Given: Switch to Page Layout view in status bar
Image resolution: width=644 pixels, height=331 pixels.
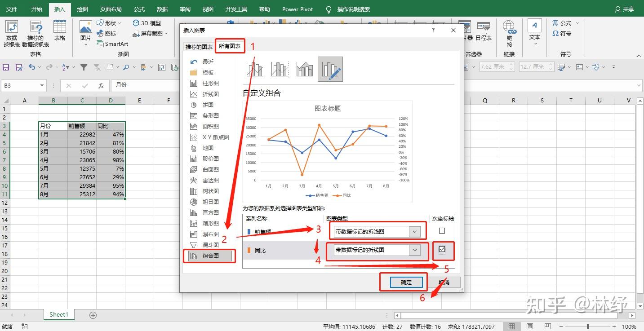Looking at the screenshot, I should 530,327.
